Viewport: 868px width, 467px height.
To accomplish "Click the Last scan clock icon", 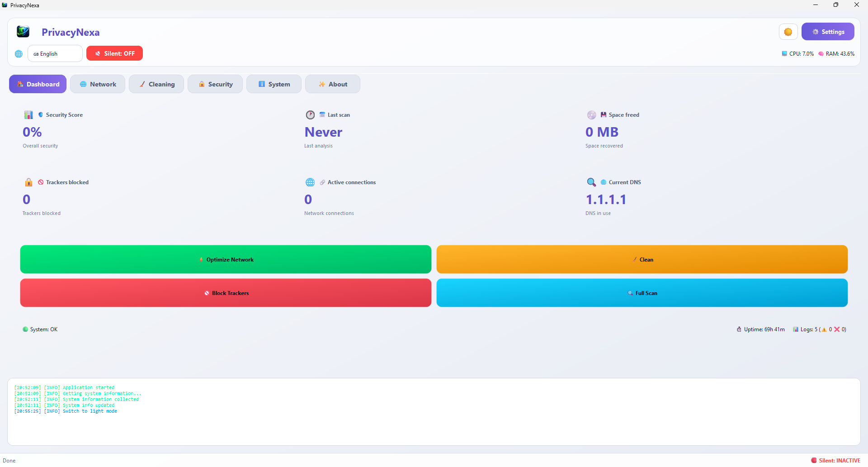I will pos(310,115).
